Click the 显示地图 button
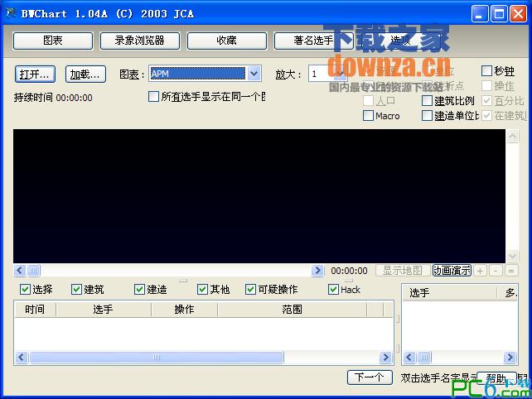 pos(403,271)
